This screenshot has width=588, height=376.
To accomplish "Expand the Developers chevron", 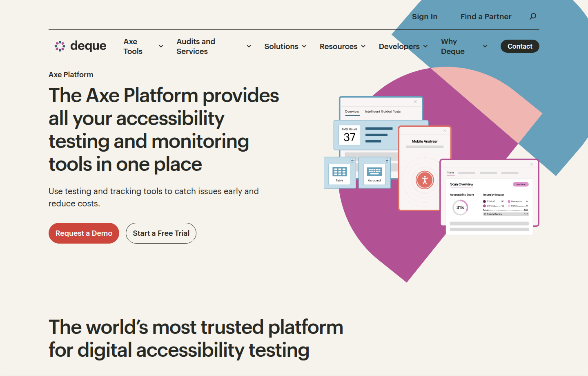I will [425, 46].
